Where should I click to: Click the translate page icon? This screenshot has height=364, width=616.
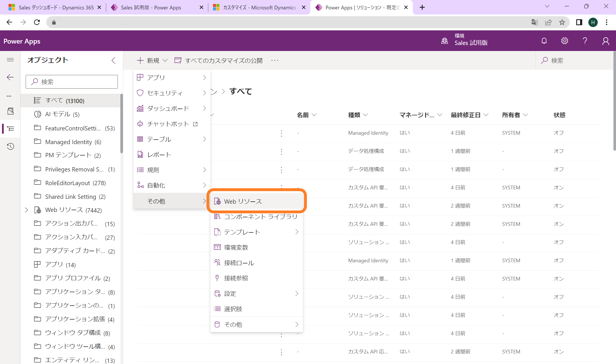(535, 22)
